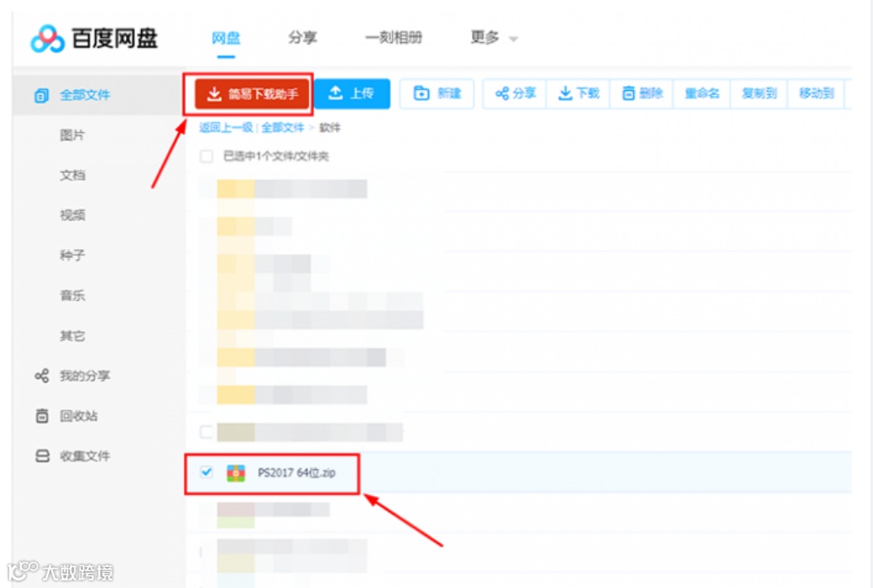Switch to the 分享 top tab
Image resolution: width=873 pixels, height=588 pixels.
pos(302,38)
